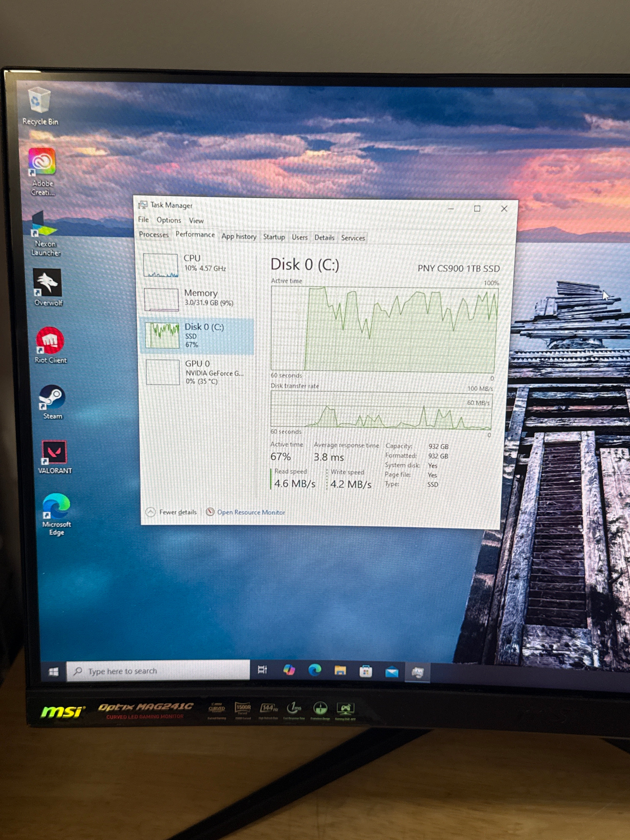Click the Resource Monitor icon

click(210, 512)
